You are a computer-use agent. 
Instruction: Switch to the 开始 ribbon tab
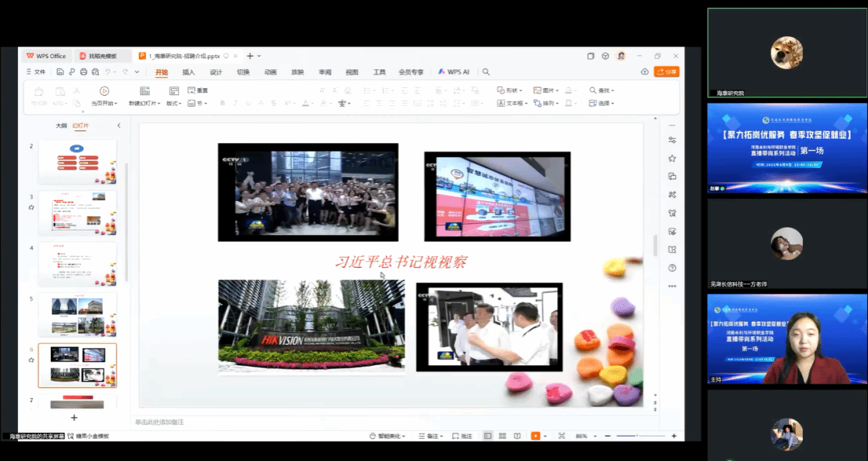click(162, 72)
